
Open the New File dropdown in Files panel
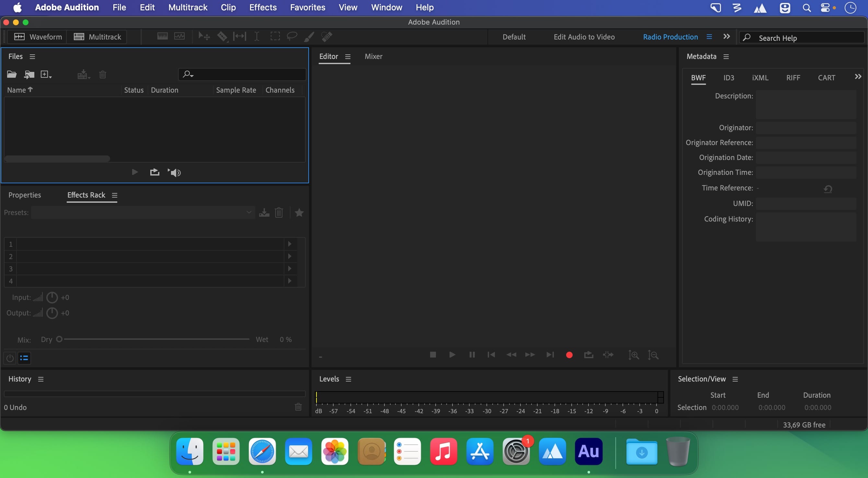click(x=46, y=74)
